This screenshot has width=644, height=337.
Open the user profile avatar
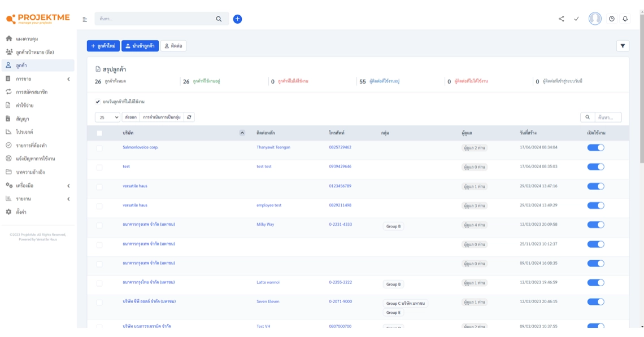595,19
